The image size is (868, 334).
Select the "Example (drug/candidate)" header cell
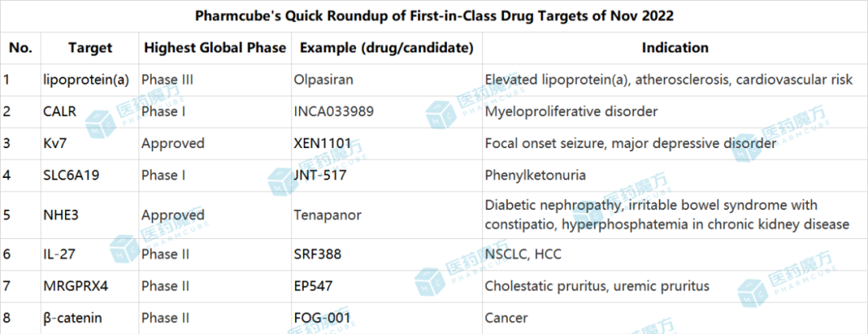(386, 47)
